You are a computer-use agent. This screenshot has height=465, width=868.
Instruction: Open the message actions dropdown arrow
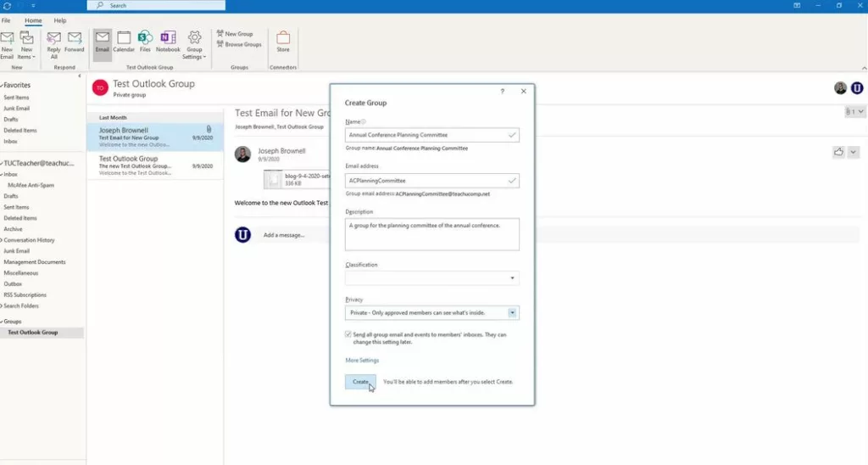(853, 152)
